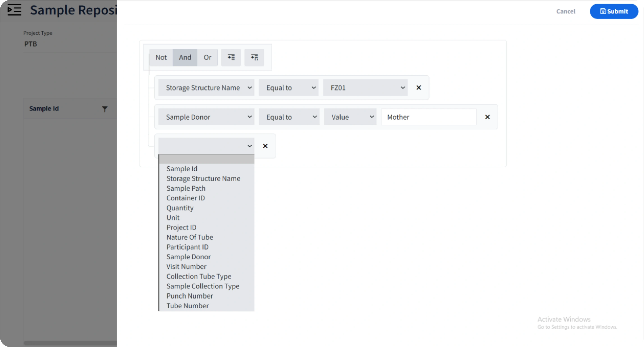Viewport: 644px width, 347px height.
Task: Remove the Sample Donor rule
Action: 487,117
